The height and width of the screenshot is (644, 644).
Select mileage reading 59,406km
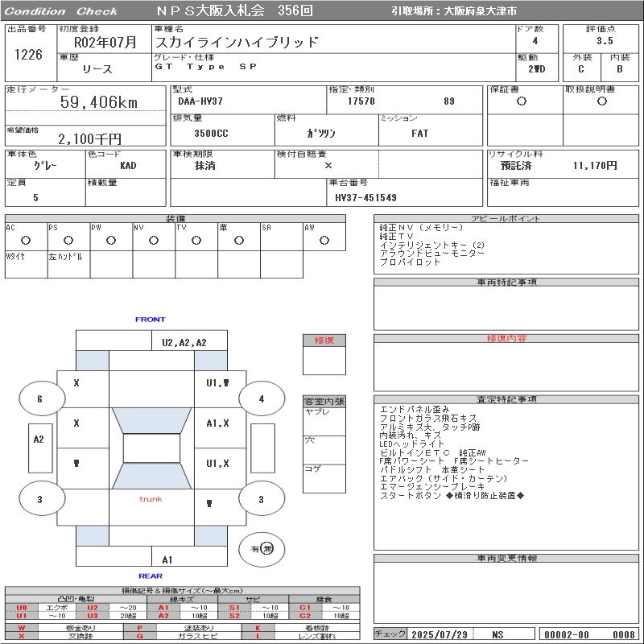98,102
